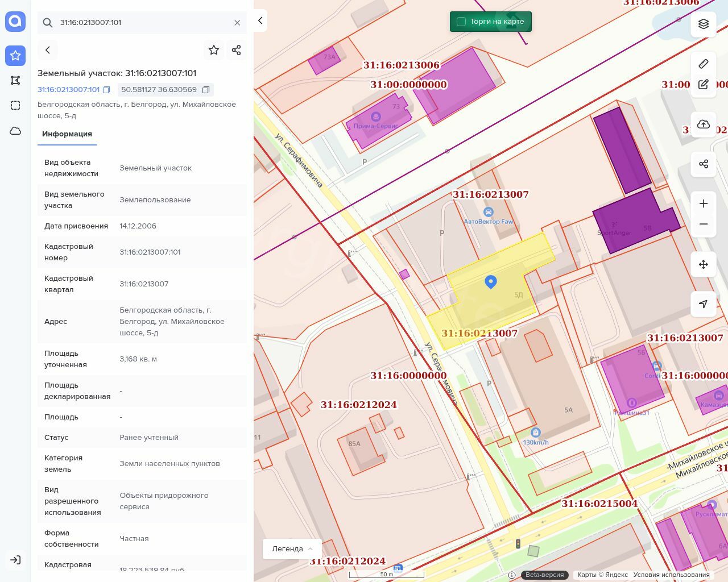The image size is (728, 582).
Task: Open the cadastral number link 31:16:0213007:101
Action: point(68,90)
